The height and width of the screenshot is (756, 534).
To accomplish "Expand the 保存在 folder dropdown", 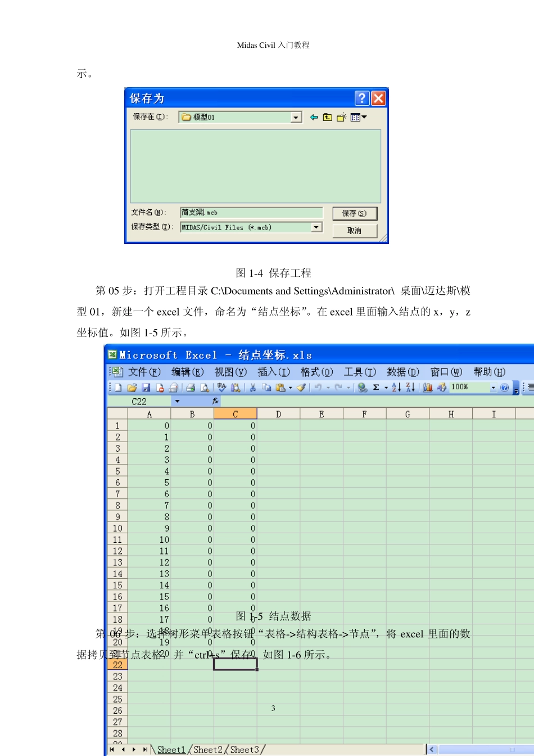I will coord(296,117).
